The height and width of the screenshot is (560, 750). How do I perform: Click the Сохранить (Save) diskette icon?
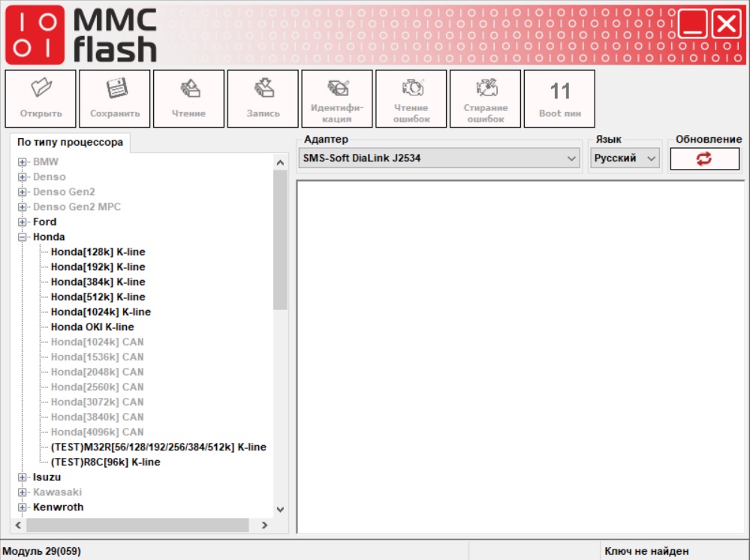115,90
